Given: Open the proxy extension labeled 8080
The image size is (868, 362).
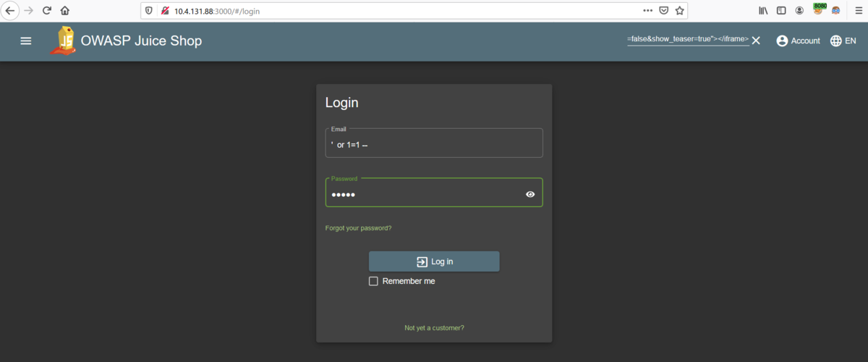Looking at the screenshot, I should (819, 9).
